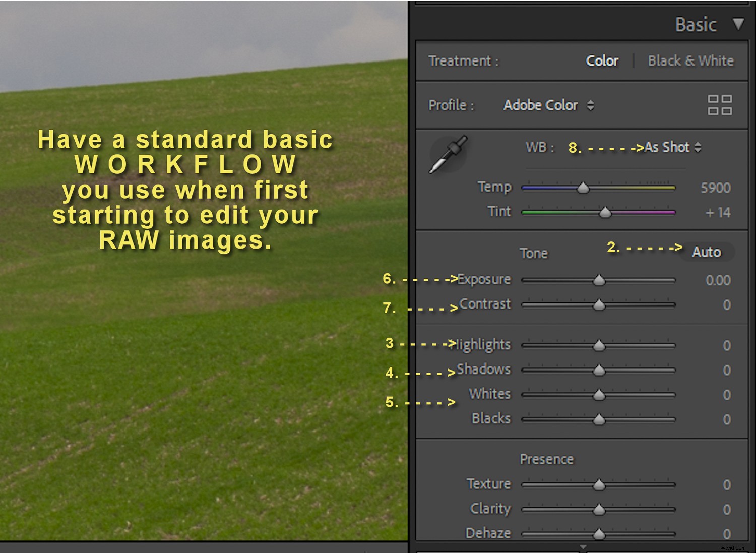The width and height of the screenshot is (756, 553).
Task: Click the panel scroll arrow at bottom
Action: coord(583,545)
